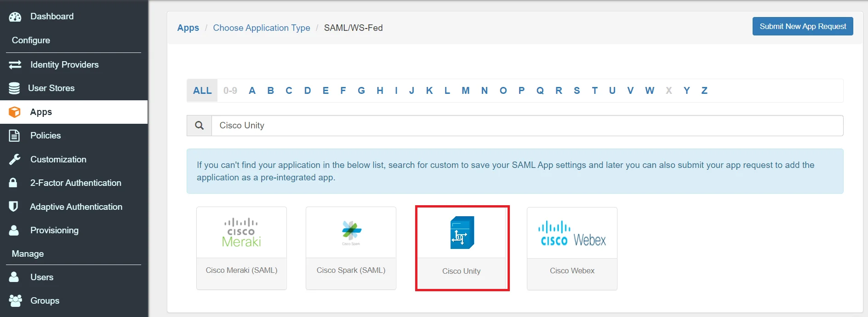
Task: Click the Dashboard palette icon
Action: tap(15, 17)
